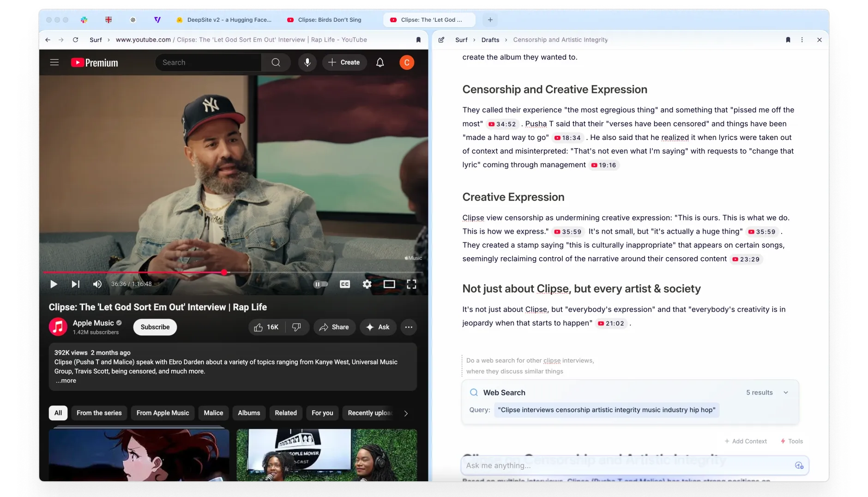Open the podcast thumbnail video
868x497 pixels.
click(x=327, y=455)
